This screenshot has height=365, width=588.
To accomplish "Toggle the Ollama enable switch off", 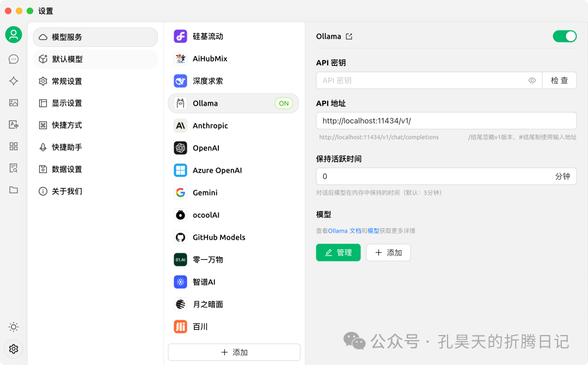I will (x=565, y=36).
